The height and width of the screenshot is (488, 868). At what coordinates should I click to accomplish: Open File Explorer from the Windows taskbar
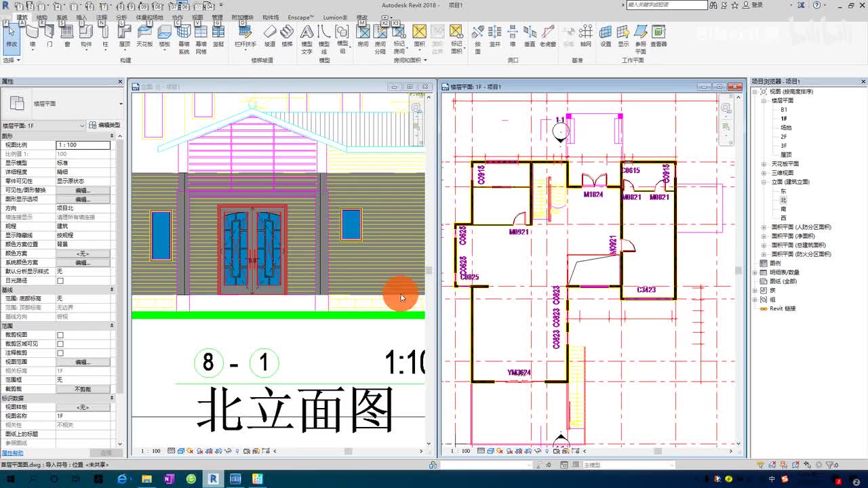click(146, 479)
